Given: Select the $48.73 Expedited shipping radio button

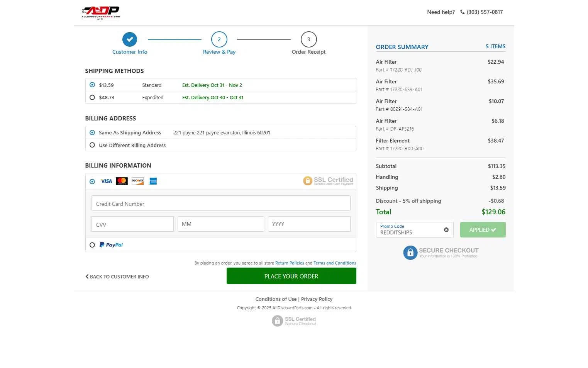Looking at the screenshot, I should pyautogui.click(x=92, y=97).
